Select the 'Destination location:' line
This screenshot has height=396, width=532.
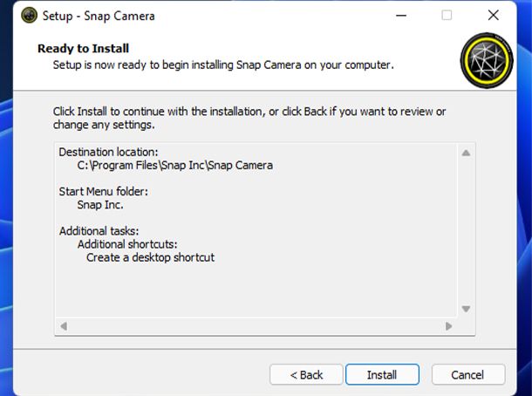[108, 152]
